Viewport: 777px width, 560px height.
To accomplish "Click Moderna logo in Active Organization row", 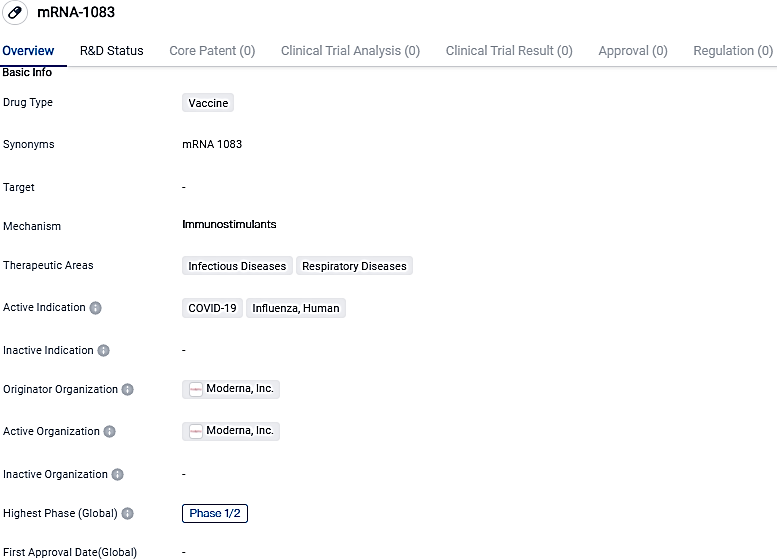I will click(196, 431).
